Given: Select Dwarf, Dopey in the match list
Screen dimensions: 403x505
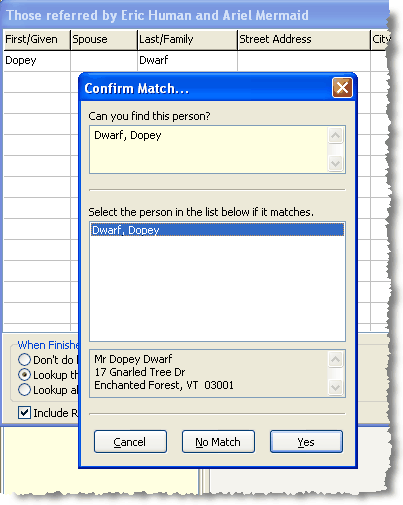Looking at the screenshot, I should coord(217,230).
